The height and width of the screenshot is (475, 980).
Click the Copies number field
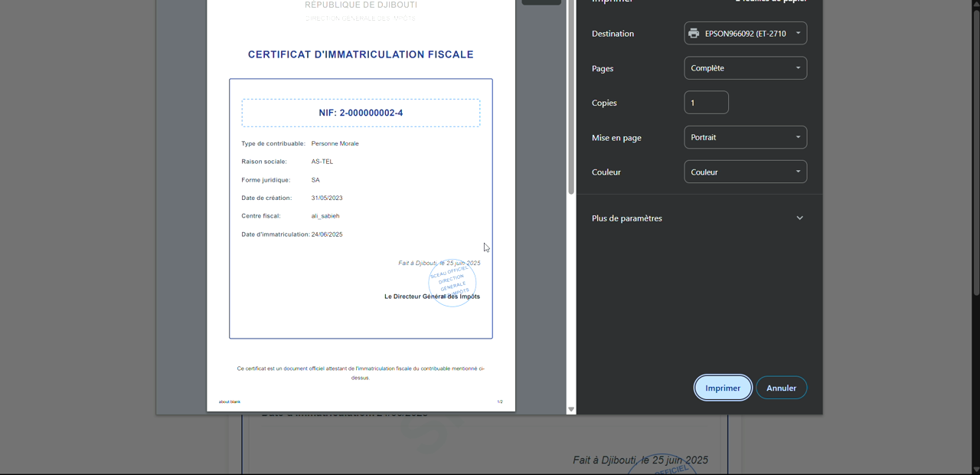[x=706, y=103]
